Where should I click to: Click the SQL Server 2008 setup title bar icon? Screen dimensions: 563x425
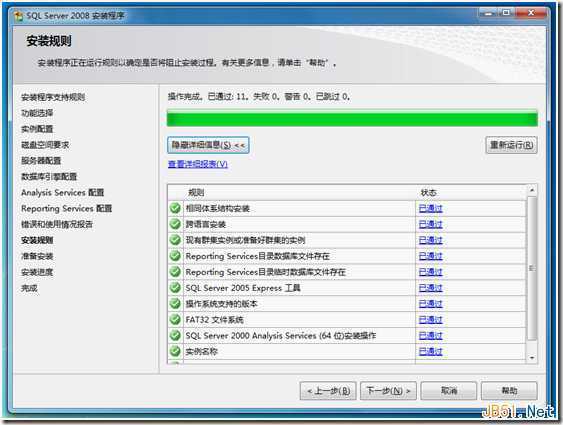click(x=18, y=16)
